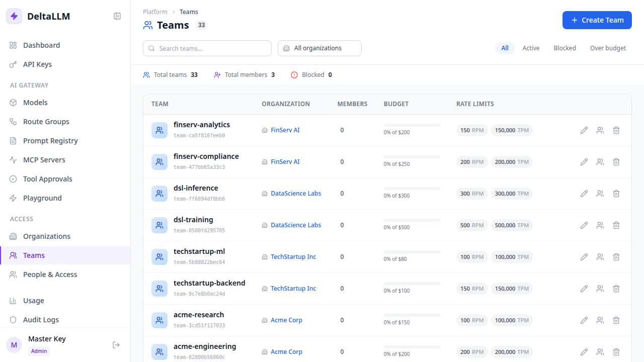This screenshot has width=644, height=362.
Task: Open Prompt Registry page
Action: coord(65,141)
